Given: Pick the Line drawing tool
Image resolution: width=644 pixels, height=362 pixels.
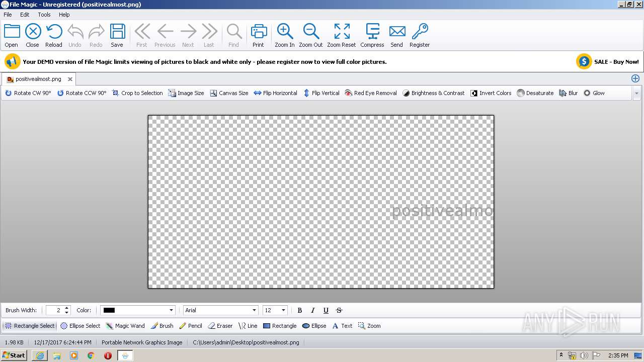Looking at the screenshot, I should tap(248, 326).
